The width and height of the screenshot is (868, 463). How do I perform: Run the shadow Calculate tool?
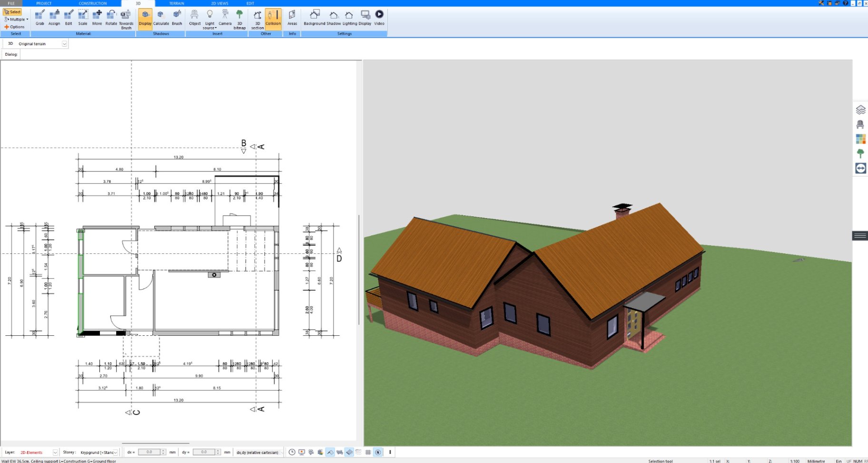(161, 18)
